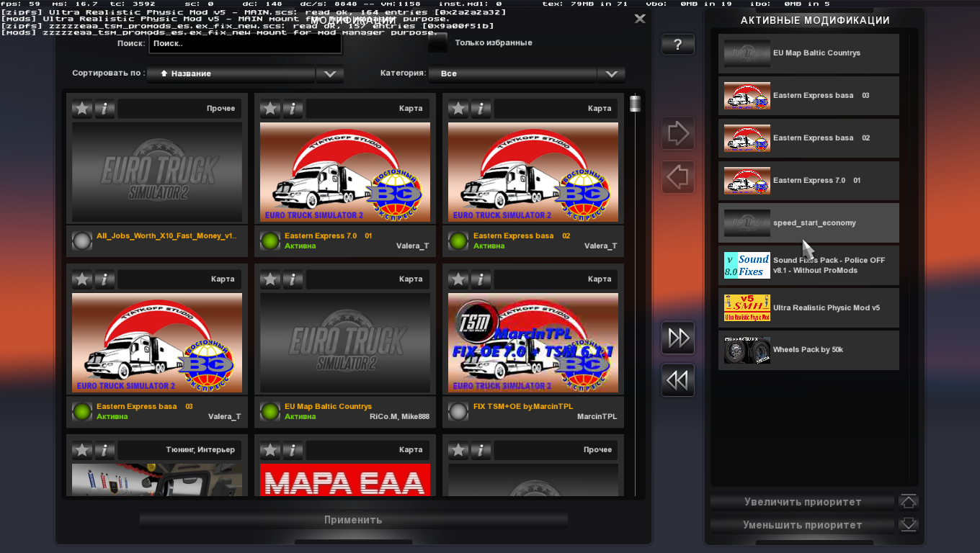Open the sort-by Название dropdown field
Image resolution: width=980 pixels, height=553 pixels.
tap(231, 73)
